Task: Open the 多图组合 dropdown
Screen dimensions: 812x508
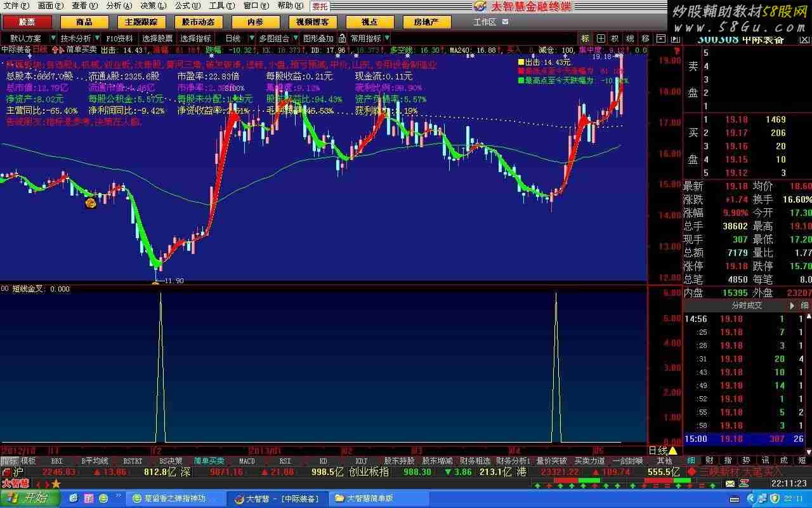Action: [x=294, y=39]
